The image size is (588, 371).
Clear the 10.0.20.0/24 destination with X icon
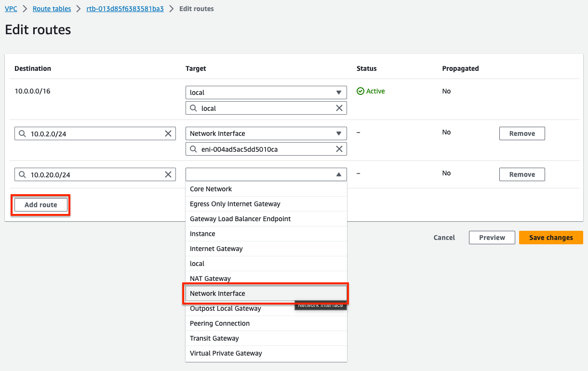tap(168, 174)
